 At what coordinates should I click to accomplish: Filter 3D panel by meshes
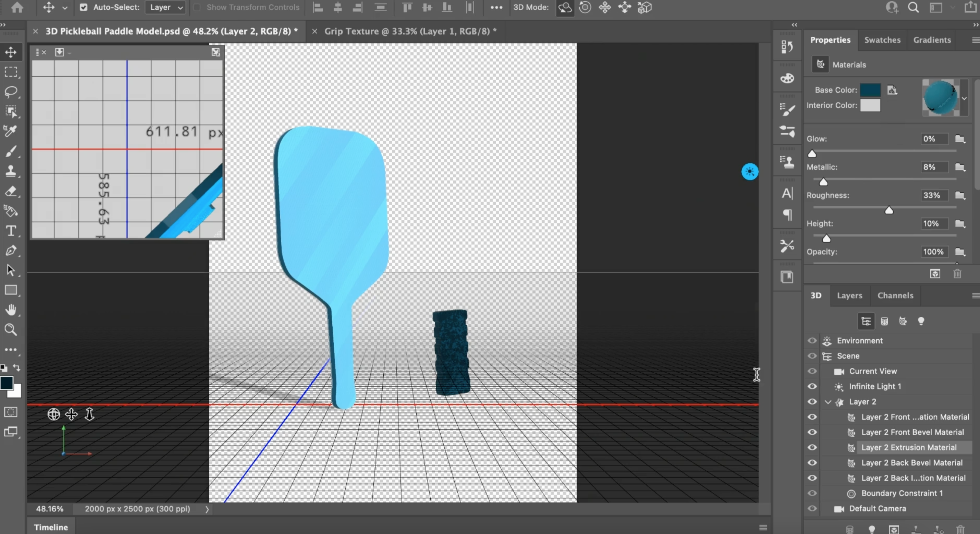tap(885, 321)
